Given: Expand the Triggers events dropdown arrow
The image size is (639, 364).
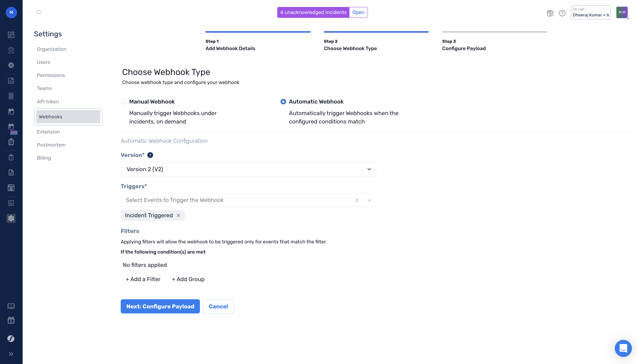Looking at the screenshot, I should tap(369, 200).
